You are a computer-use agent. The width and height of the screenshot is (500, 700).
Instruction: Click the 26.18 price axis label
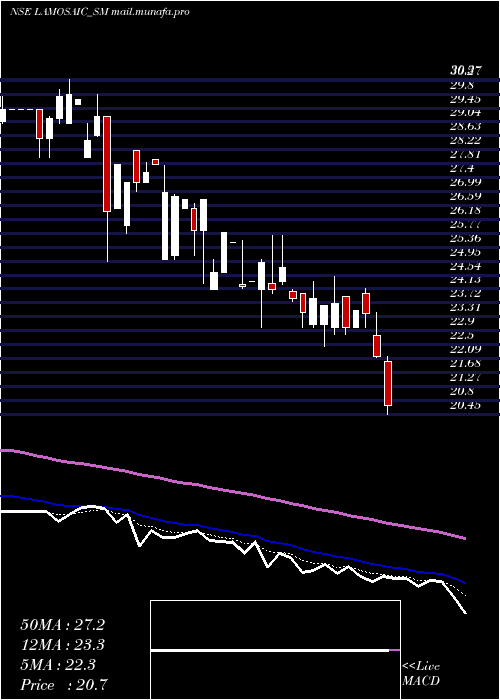[x=465, y=210]
